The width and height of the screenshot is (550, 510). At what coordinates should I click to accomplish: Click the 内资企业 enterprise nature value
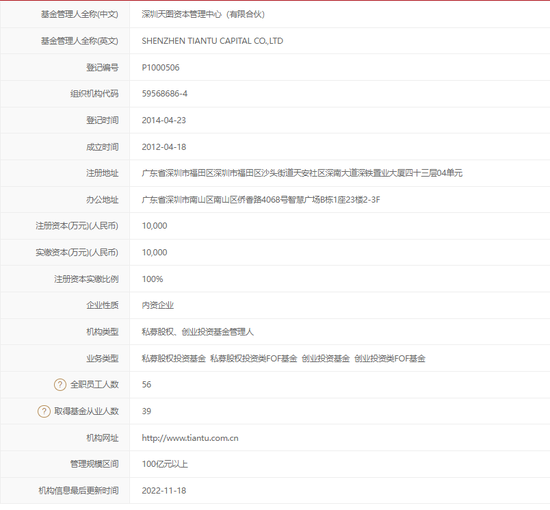[x=157, y=306]
